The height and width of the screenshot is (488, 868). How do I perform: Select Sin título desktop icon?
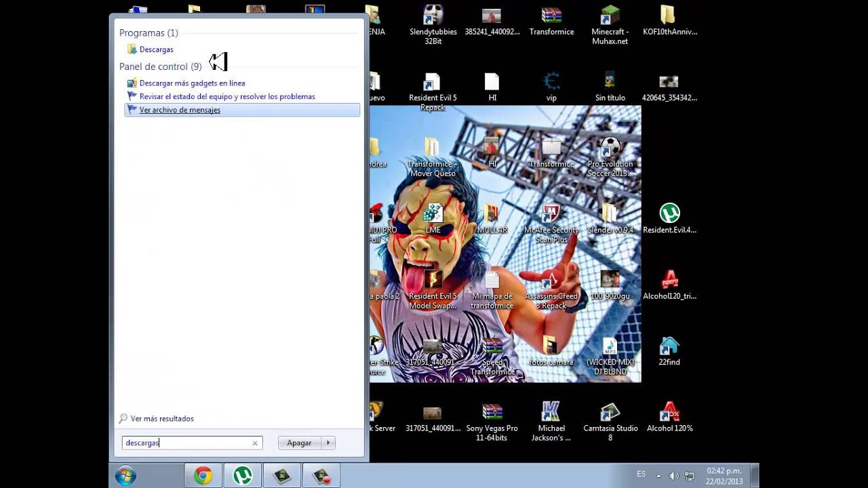[610, 87]
